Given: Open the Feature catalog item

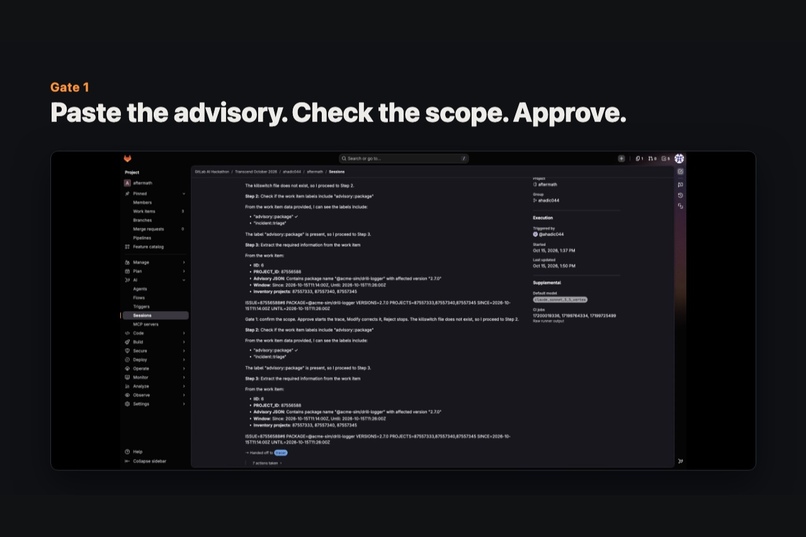Looking at the screenshot, I should tap(155, 247).
